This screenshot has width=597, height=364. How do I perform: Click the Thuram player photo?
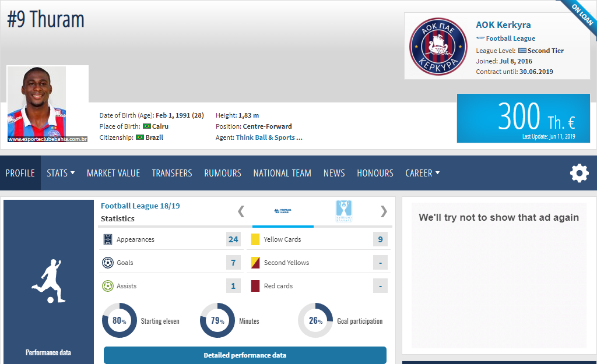pos(37,104)
